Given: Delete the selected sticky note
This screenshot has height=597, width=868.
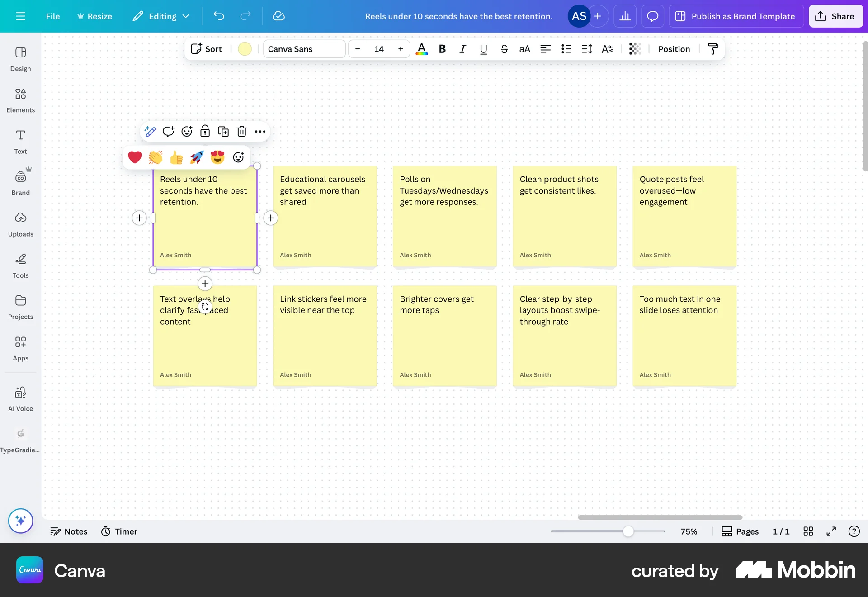Looking at the screenshot, I should click(242, 132).
